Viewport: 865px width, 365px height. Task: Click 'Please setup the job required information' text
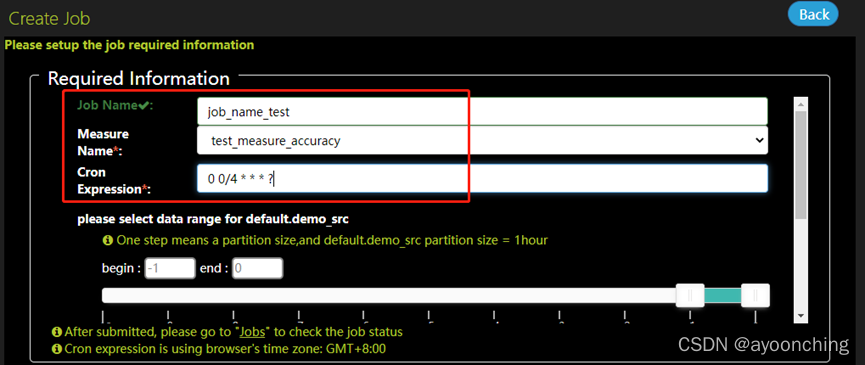tap(129, 45)
